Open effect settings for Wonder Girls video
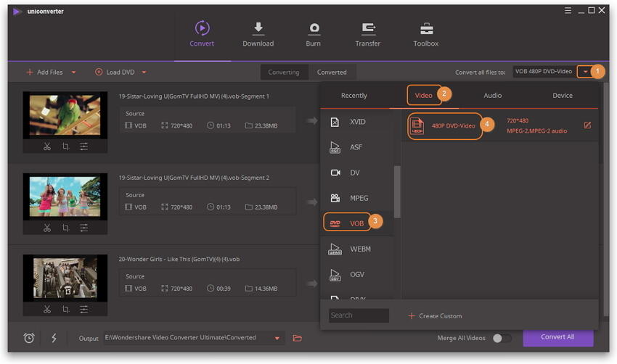Image resolution: width=617 pixels, height=364 pixels. point(83,310)
